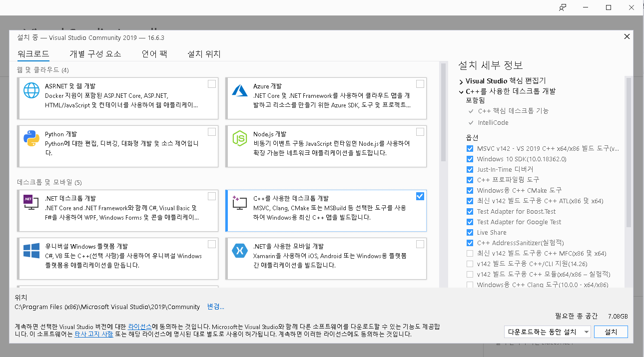Uncheck the v142 C++ ATL option

pyautogui.click(x=470, y=201)
